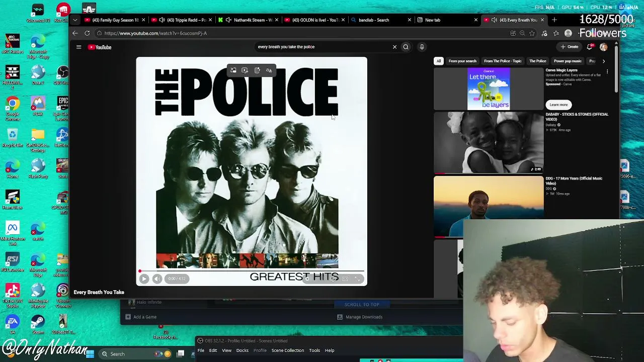Switch the YouTube player to theater mode

click(x=345, y=279)
